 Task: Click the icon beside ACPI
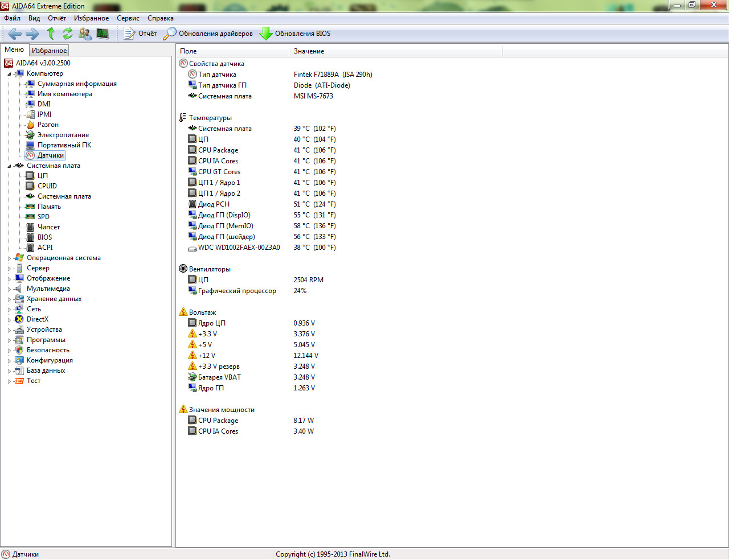pos(30,248)
